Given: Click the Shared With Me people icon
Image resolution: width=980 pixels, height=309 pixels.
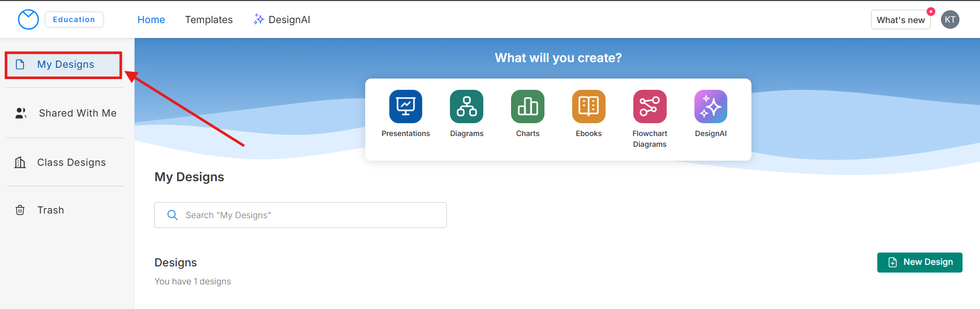Looking at the screenshot, I should coord(21,113).
